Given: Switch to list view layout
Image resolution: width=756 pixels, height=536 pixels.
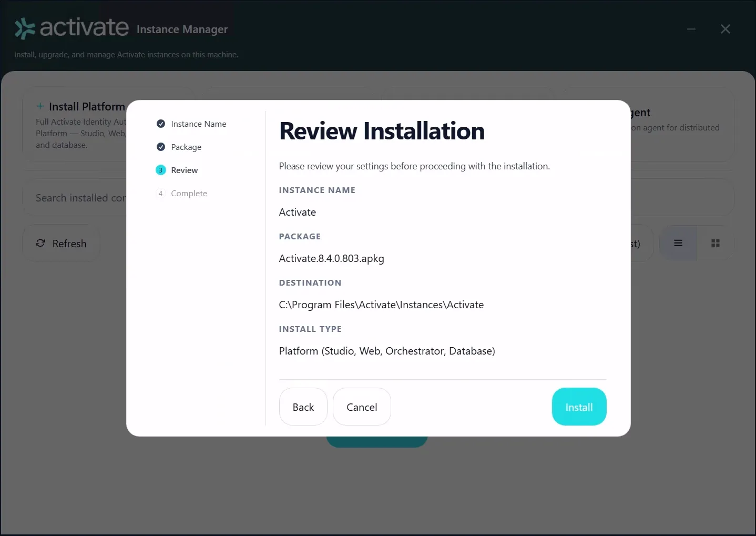Looking at the screenshot, I should coord(678,243).
